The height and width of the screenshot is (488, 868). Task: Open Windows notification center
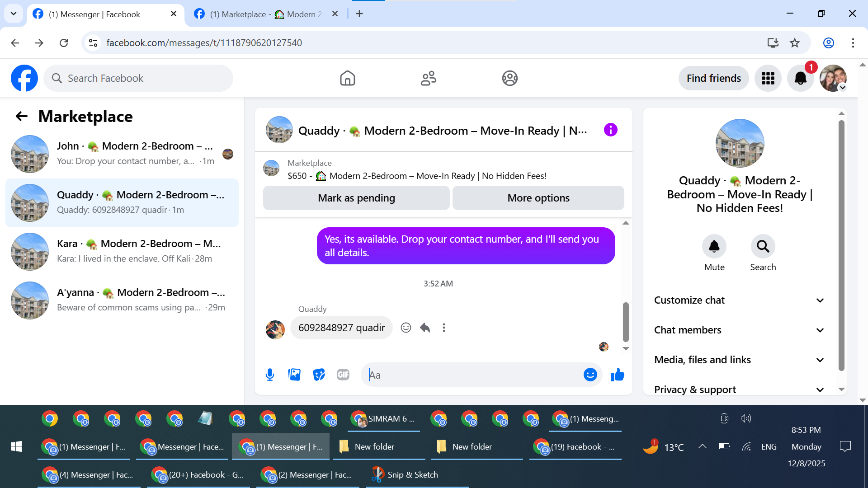click(x=845, y=446)
